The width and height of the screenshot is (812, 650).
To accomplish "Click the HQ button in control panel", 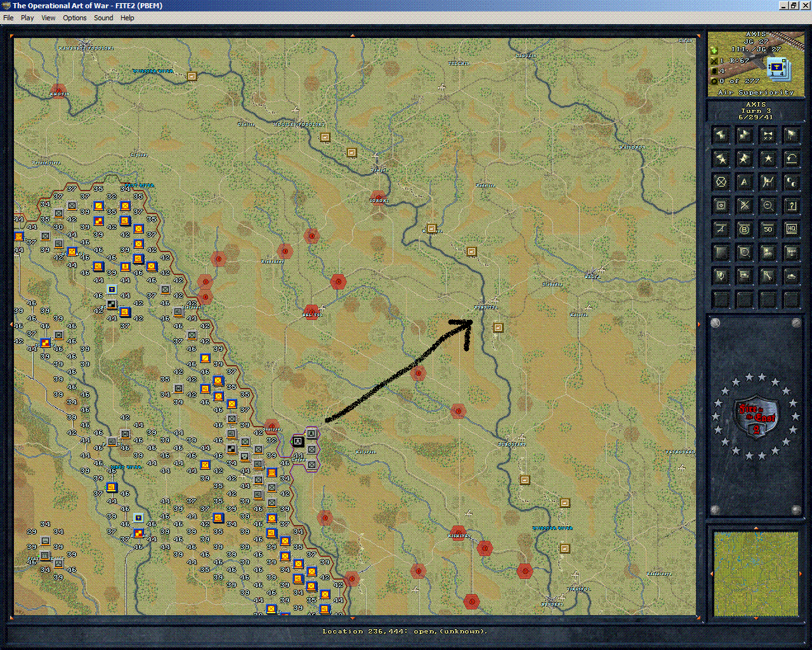I will tap(792, 229).
